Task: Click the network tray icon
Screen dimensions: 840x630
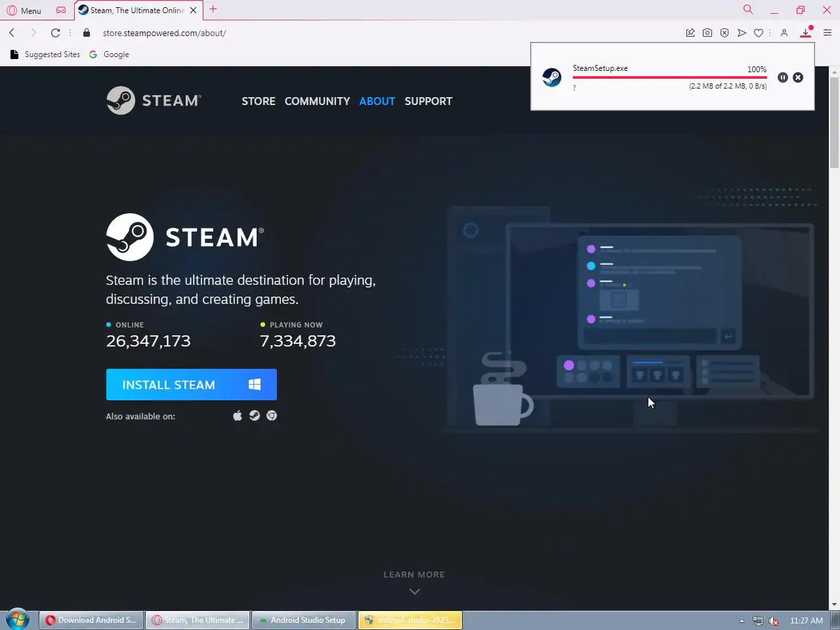Action: [758, 621]
